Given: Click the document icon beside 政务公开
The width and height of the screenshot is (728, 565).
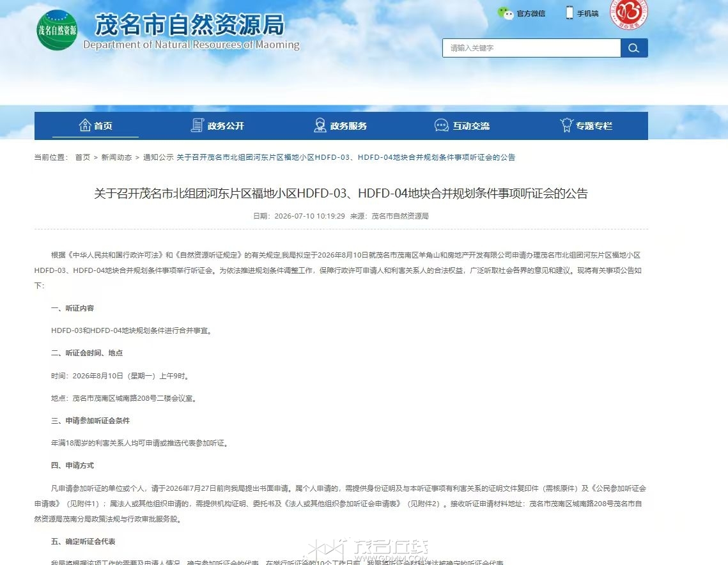Looking at the screenshot, I should (197, 125).
